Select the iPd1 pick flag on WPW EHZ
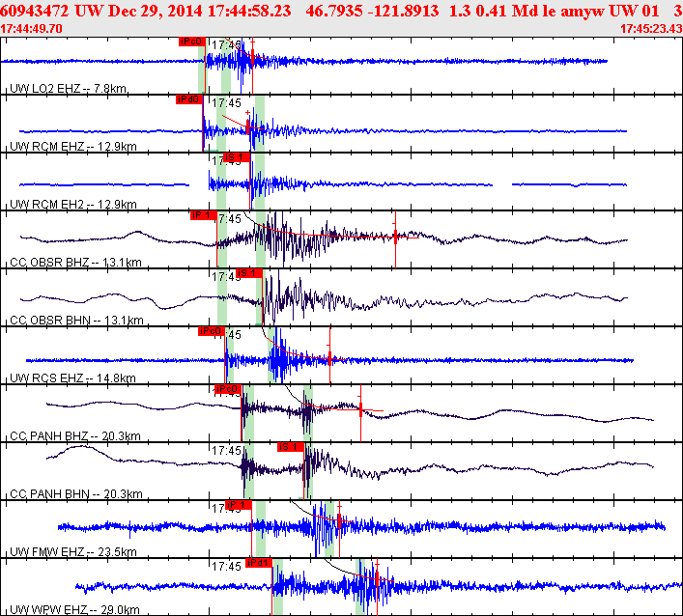 (259, 563)
